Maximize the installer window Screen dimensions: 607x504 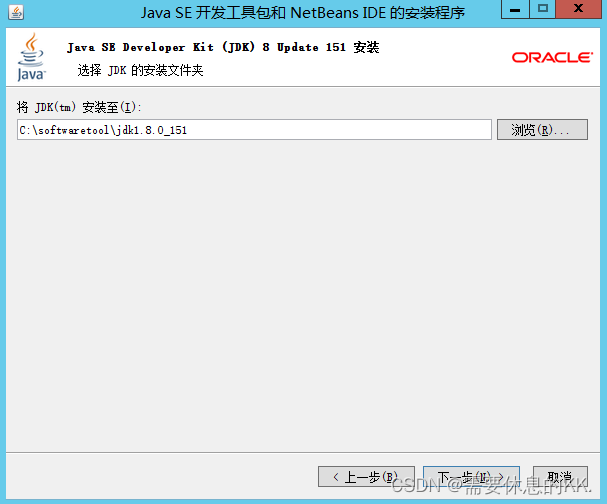[x=542, y=9]
